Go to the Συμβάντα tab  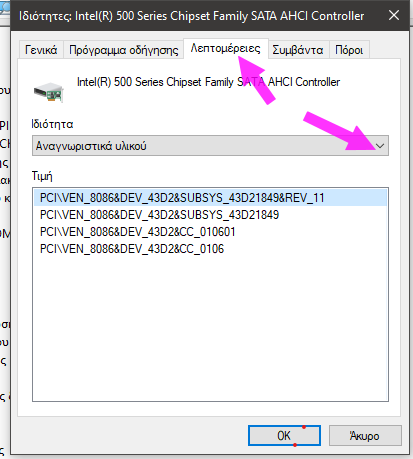pyautogui.click(x=298, y=50)
